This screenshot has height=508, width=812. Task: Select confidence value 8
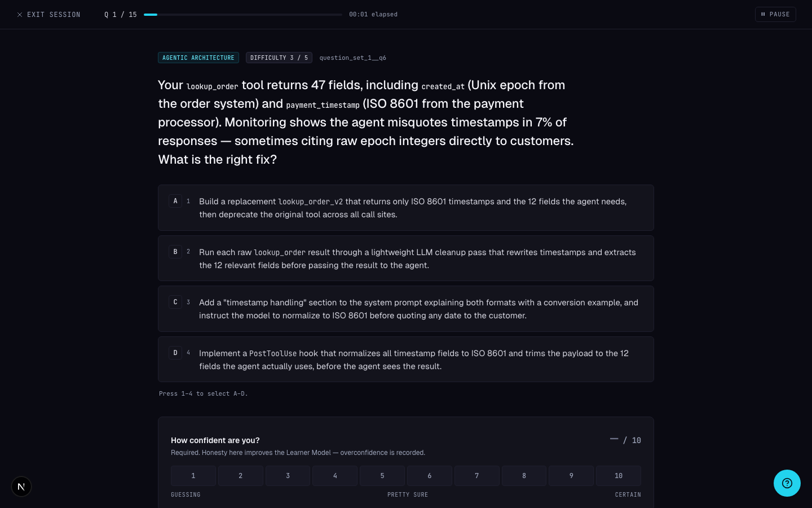pos(524,476)
